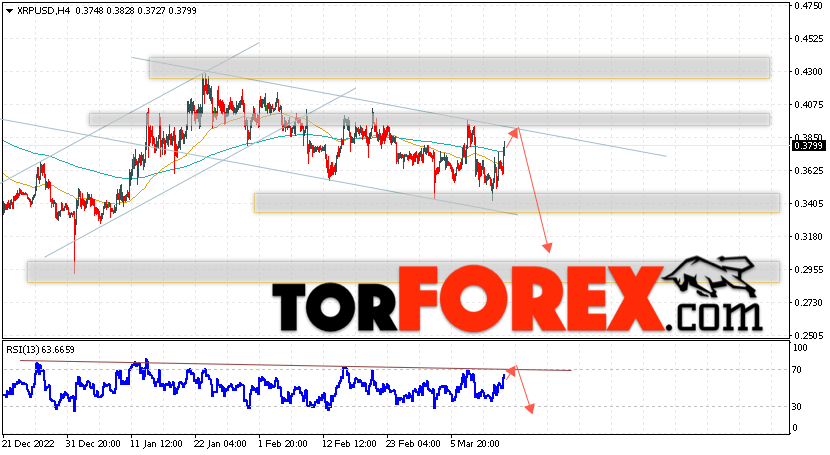Click the 1 Feb 20:00 time label
Image resolution: width=830 pixels, height=455 pixels.
coord(283,443)
